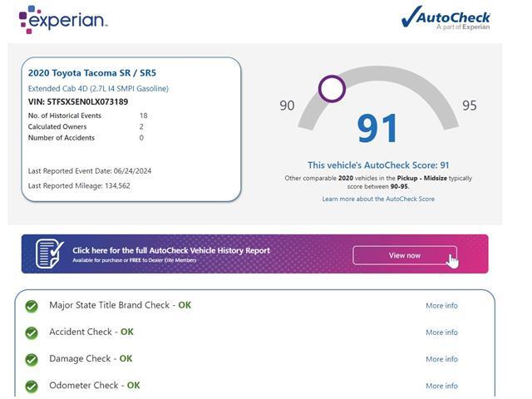Click the report document icon in banner
This screenshot has width=532, height=399.
pyautogui.click(x=50, y=254)
